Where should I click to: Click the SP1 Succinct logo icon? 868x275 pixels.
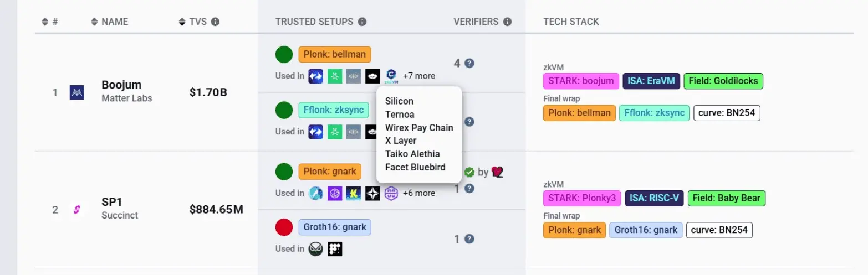pos(76,210)
